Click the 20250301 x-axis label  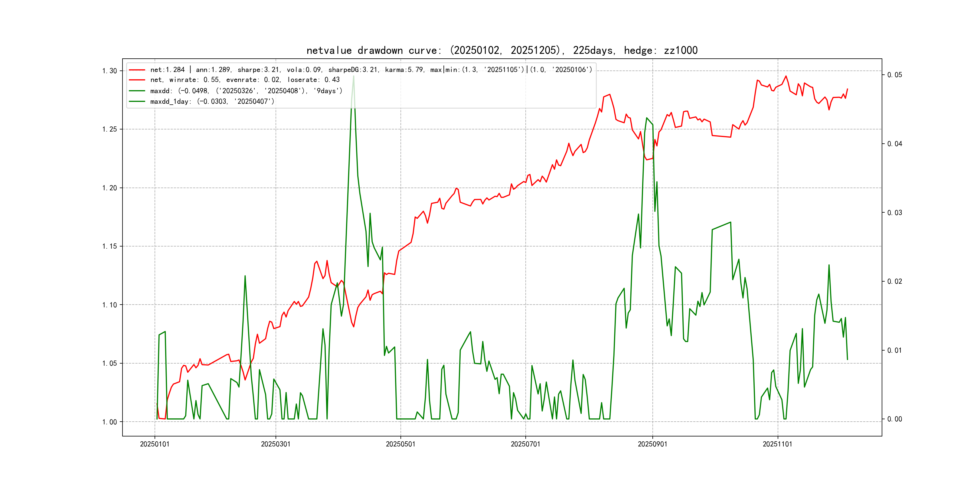pos(276,444)
